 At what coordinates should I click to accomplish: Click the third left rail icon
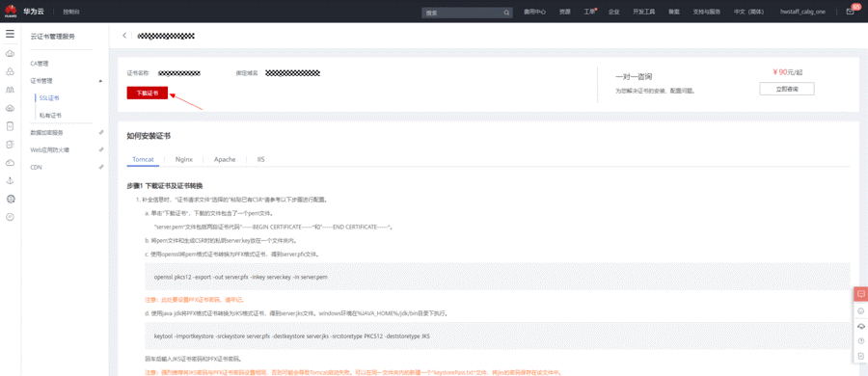10,90
